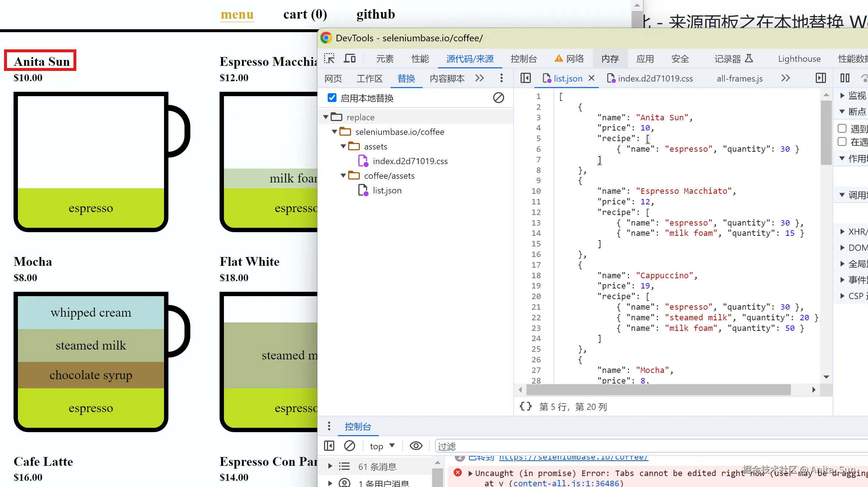Click the inspect element picker icon

[x=329, y=58]
